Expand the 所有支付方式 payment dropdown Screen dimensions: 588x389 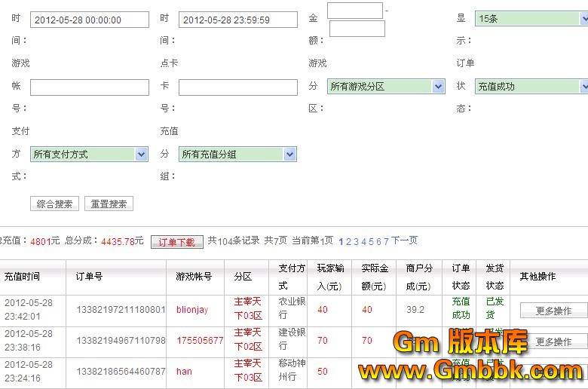(89, 154)
